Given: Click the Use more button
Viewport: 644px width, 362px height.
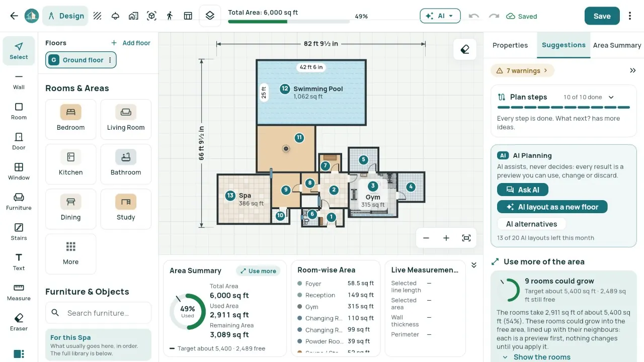Looking at the screenshot, I should coord(258,271).
